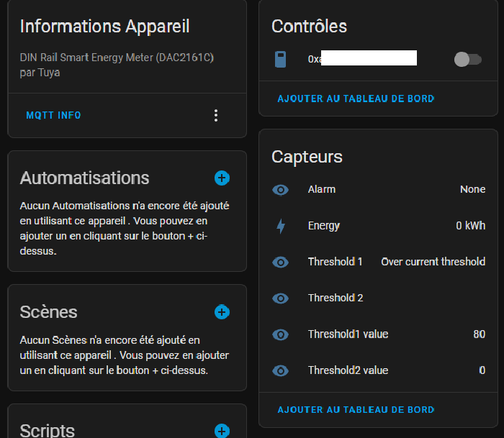Select the Over current threshold value
Image resolution: width=504 pixels, height=438 pixels.
point(433,262)
